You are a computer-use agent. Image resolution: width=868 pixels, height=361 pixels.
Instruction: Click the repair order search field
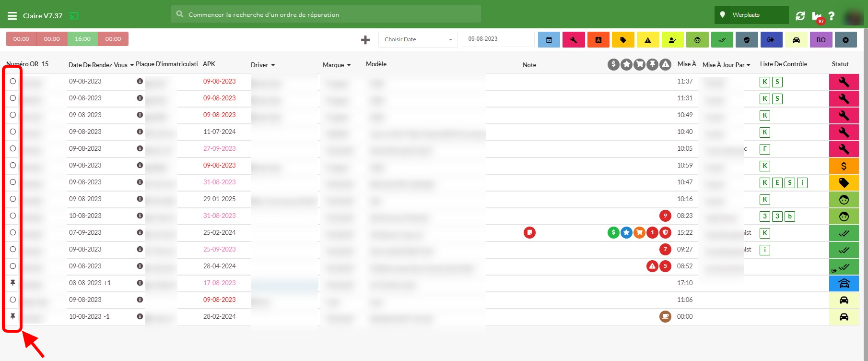(326, 14)
